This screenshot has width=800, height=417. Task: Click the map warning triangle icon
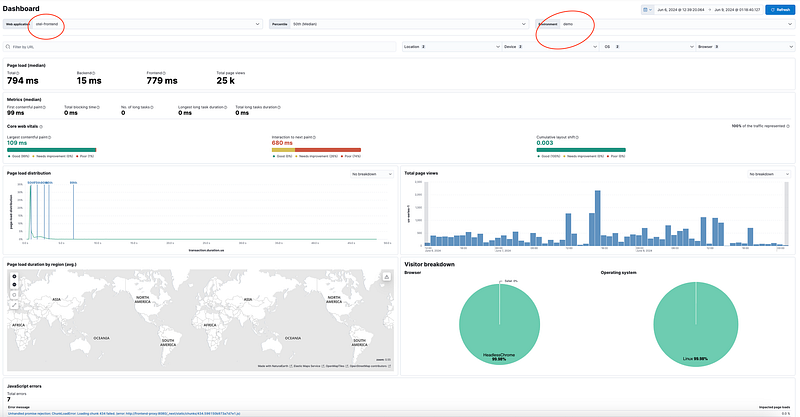coord(387,277)
